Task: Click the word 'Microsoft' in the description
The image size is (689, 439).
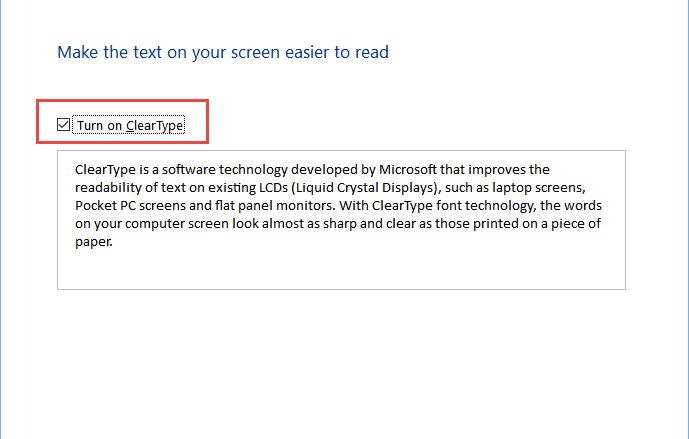Action: pos(408,170)
